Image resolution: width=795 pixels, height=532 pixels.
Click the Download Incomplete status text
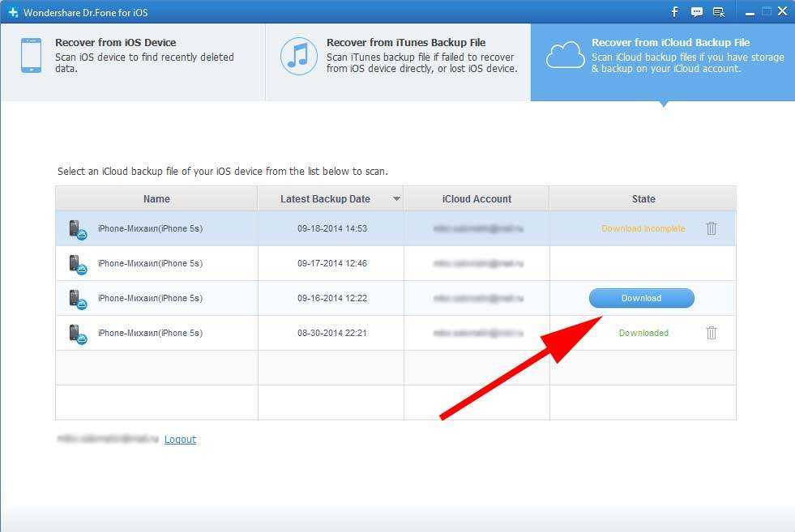(x=643, y=228)
